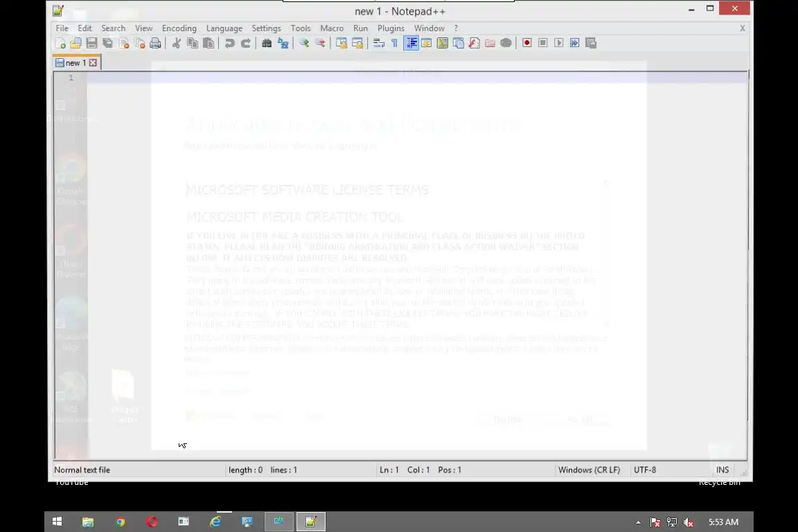Click the X at menu bar's right end
798x532 pixels.
click(742, 28)
